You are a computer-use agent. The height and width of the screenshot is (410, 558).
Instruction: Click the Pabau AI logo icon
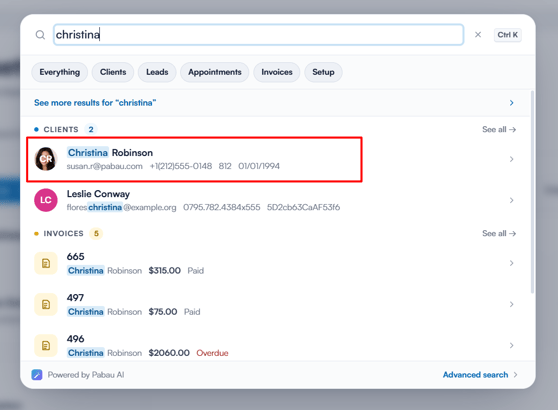[37, 375]
